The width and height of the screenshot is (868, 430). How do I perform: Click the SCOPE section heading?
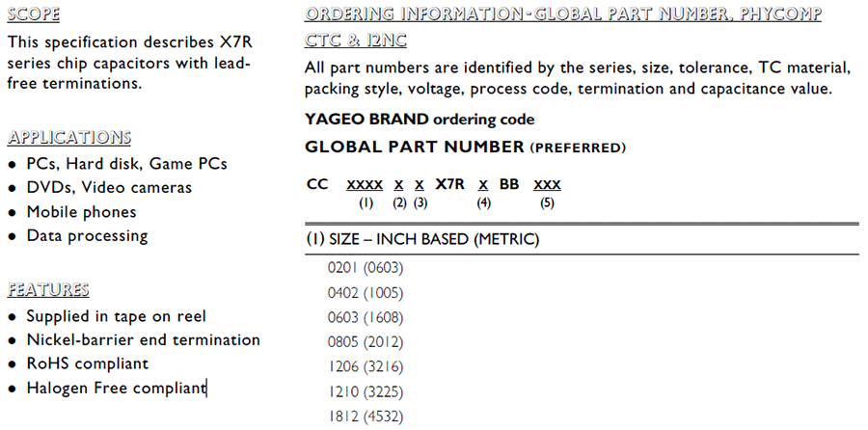click(33, 14)
